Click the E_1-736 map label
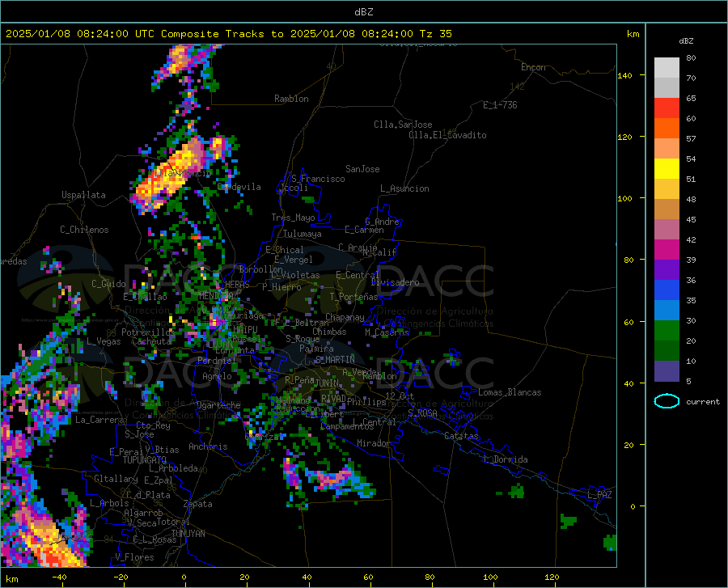 pyautogui.click(x=500, y=105)
